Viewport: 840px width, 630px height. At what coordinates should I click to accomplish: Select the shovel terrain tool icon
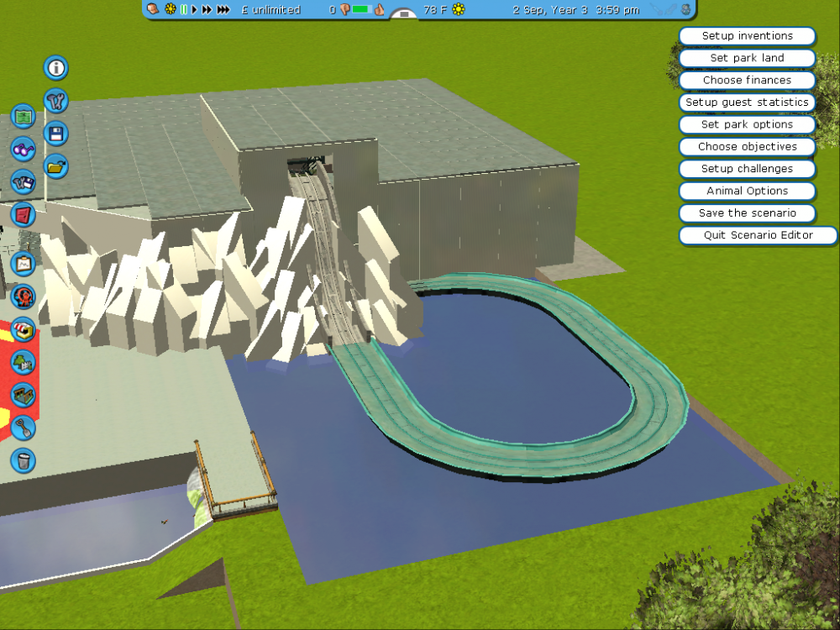[x=23, y=428]
